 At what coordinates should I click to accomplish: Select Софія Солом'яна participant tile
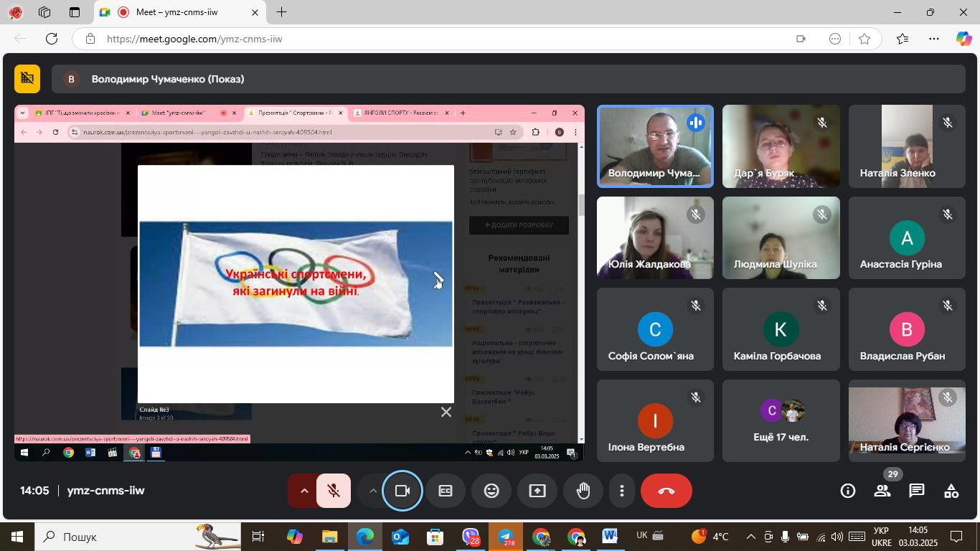pos(655,329)
